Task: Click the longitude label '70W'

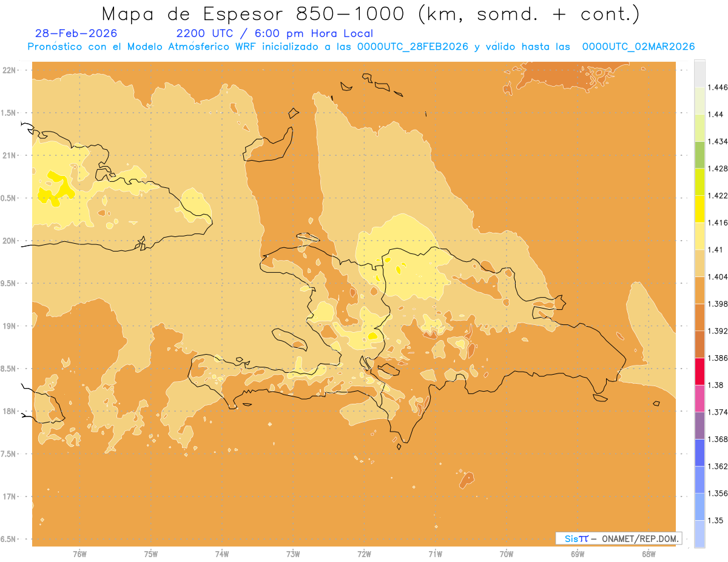Action: (x=507, y=554)
